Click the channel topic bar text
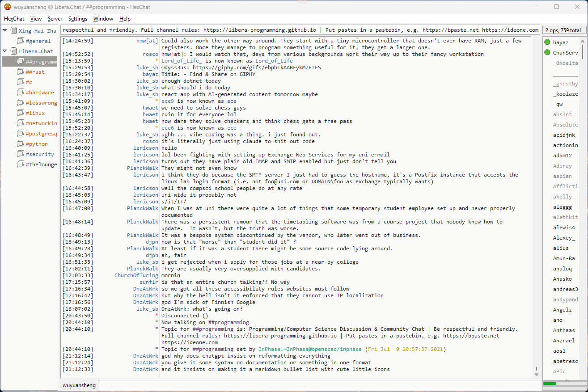The image size is (588, 392). tap(300, 30)
